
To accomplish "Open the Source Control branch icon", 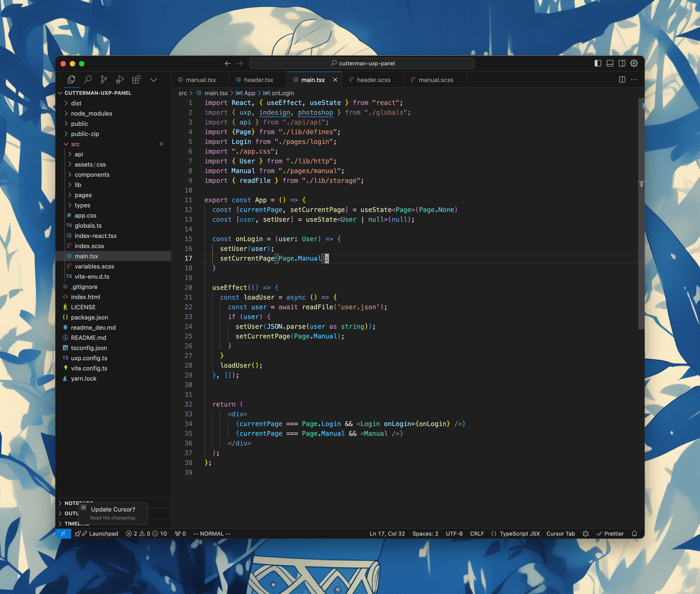I will [x=104, y=80].
